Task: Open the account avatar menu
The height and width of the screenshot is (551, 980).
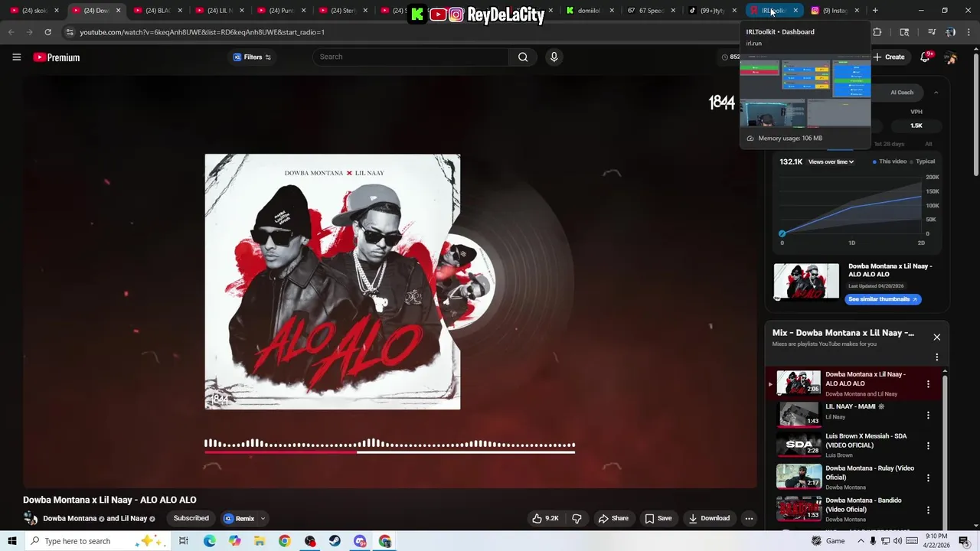Action: (950, 57)
